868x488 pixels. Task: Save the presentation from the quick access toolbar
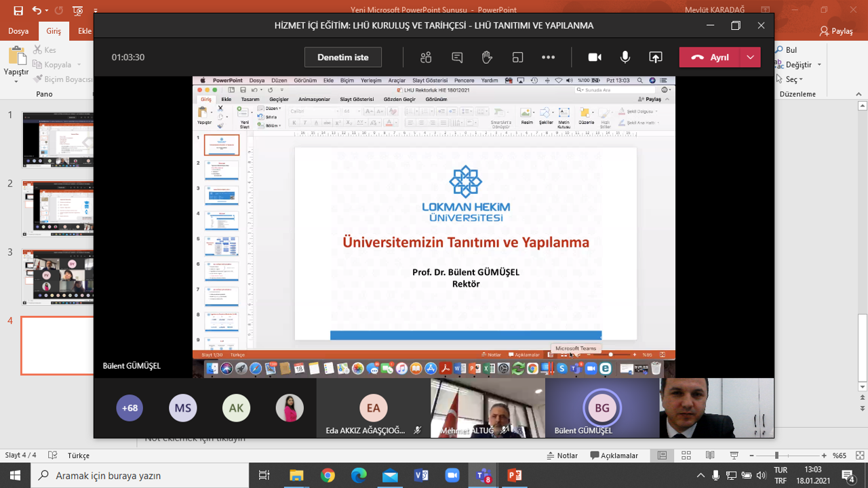point(18,10)
